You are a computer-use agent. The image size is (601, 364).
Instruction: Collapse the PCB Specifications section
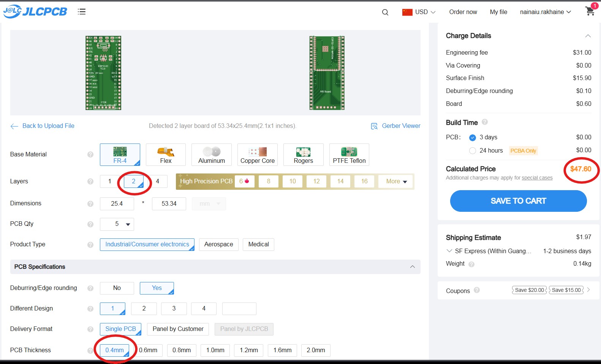point(412,267)
